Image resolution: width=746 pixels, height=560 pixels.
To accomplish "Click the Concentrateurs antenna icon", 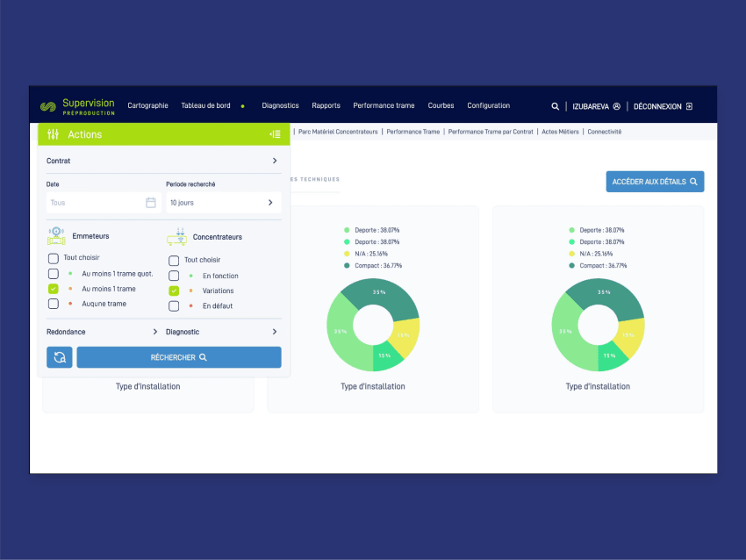I will pyautogui.click(x=176, y=235).
